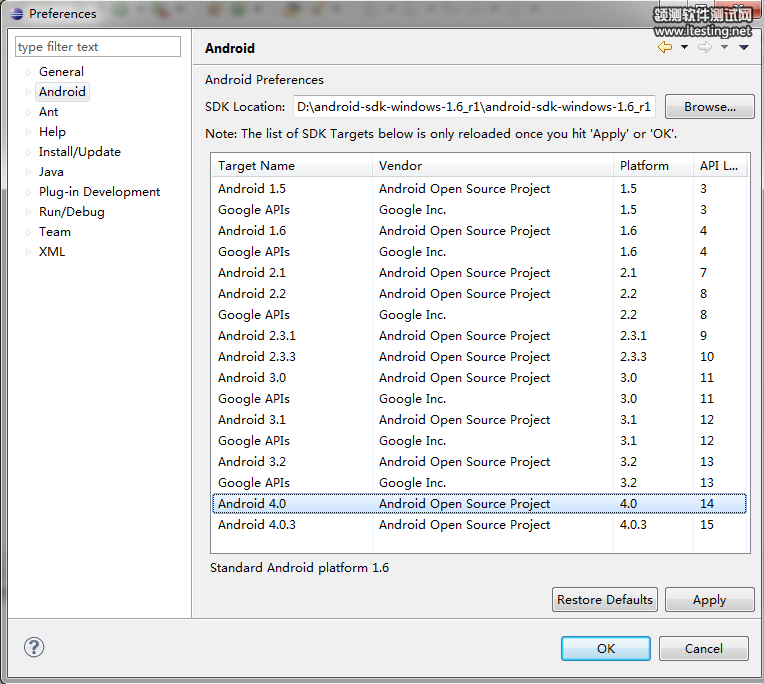This screenshot has width=764, height=684.
Task: Open the preferences view menu dropdown
Action: click(x=744, y=47)
